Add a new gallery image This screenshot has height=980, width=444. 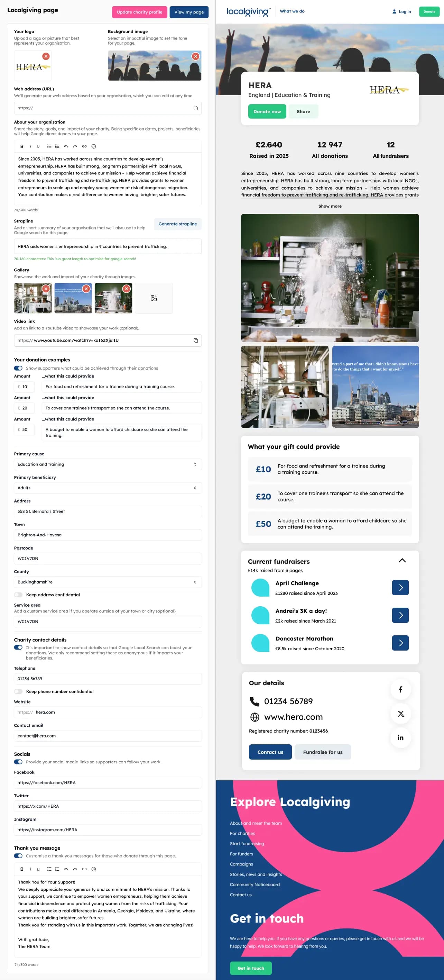click(x=154, y=298)
